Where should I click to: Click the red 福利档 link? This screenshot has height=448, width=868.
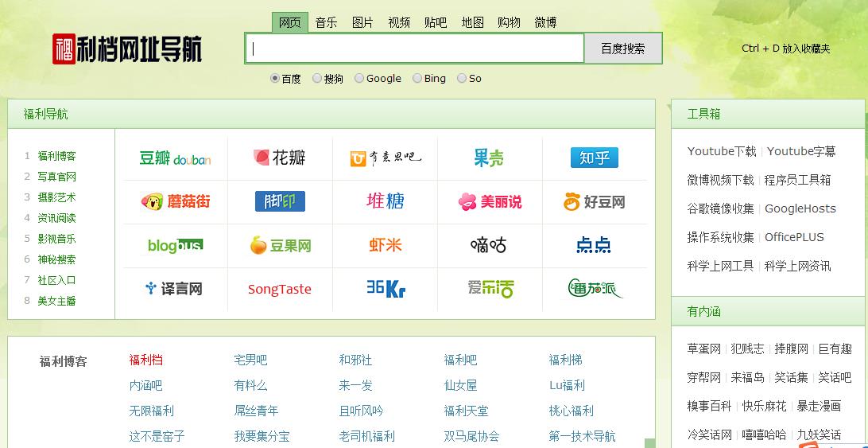coord(145,360)
